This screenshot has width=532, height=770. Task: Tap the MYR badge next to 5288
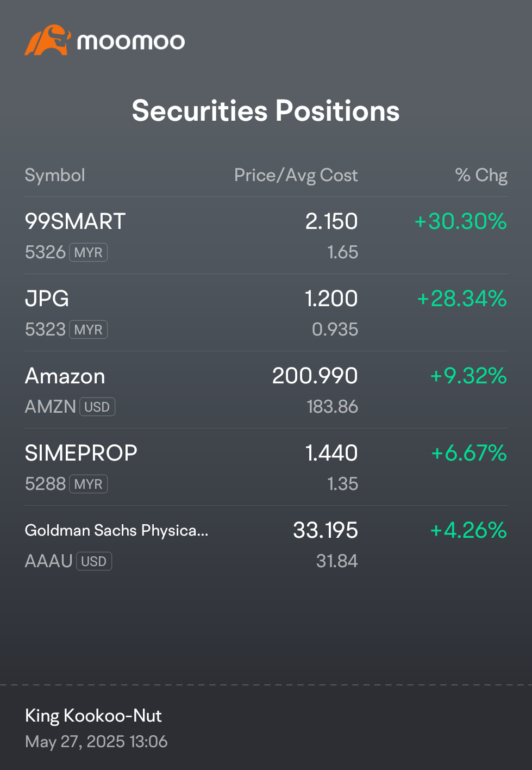(x=89, y=484)
